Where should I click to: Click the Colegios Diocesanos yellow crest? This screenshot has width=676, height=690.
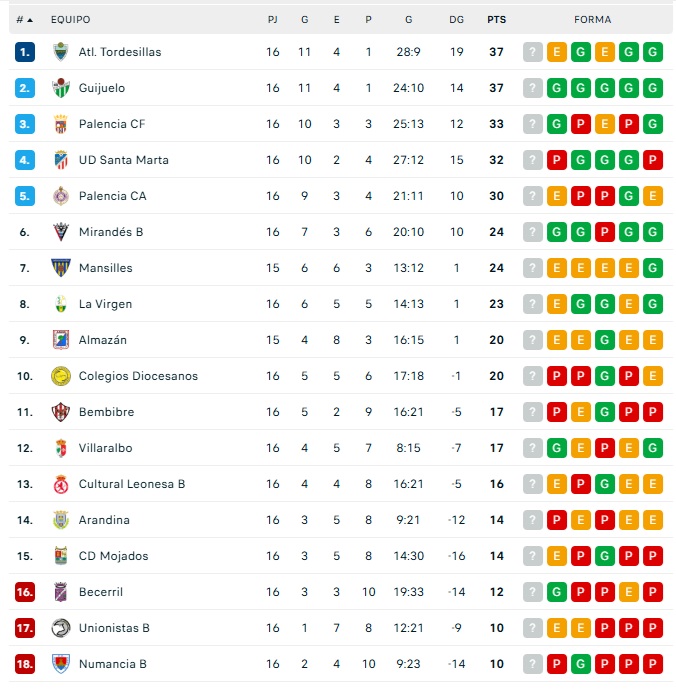(x=61, y=376)
